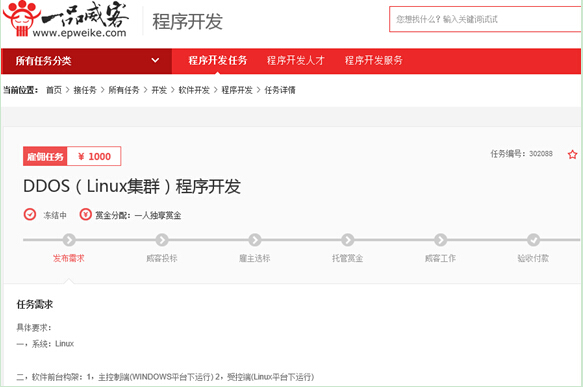The image size is (583, 387).
Task: Click the 雇主选标 step label
Action: pos(255,258)
